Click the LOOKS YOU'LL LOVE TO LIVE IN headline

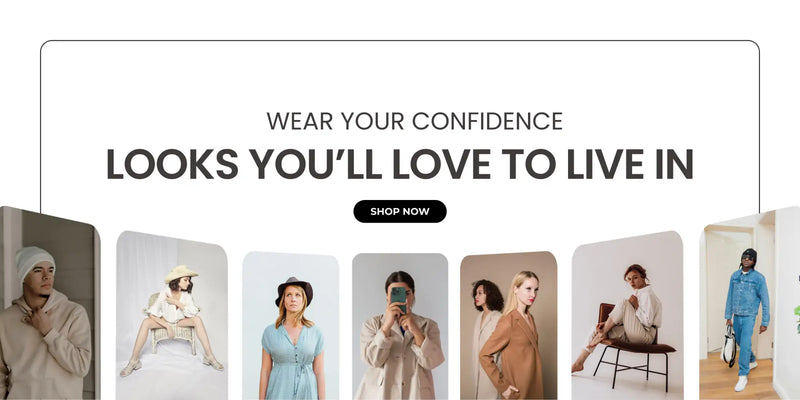[399, 164]
